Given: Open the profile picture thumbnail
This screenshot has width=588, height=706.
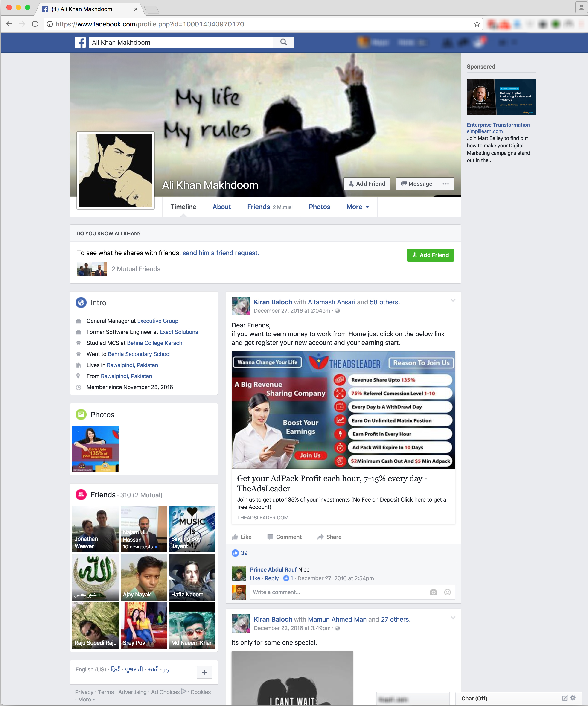Looking at the screenshot, I should (x=115, y=170).
